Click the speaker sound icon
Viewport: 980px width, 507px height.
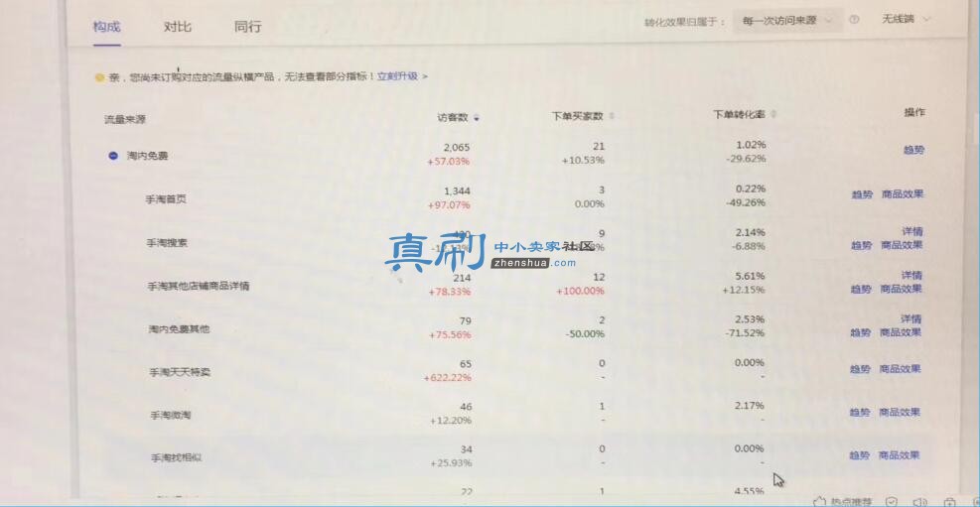click(x=919, y=501)
